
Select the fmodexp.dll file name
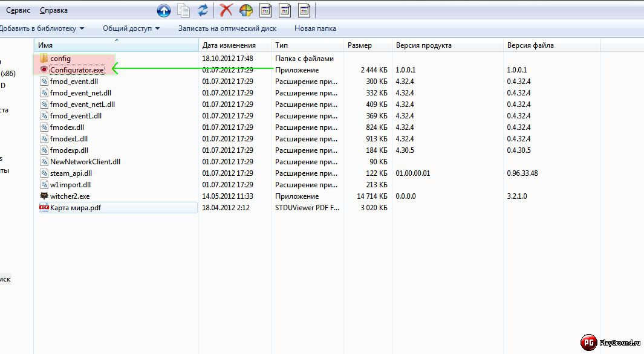pos(69,150)
